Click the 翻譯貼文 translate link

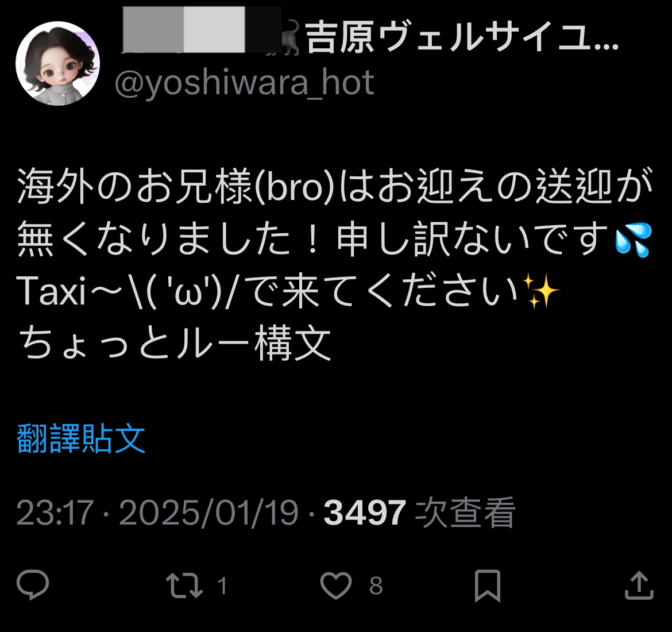pyautogui.click(x=81, y=438)
